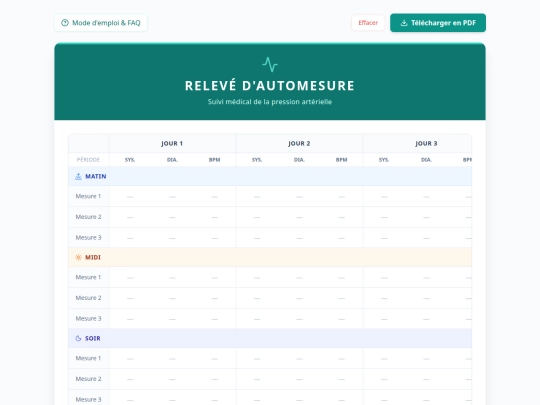This screenshot has width=540, height=405.
Task: Click the moon icon next to SOIR
Action: (x=79, y=338)
